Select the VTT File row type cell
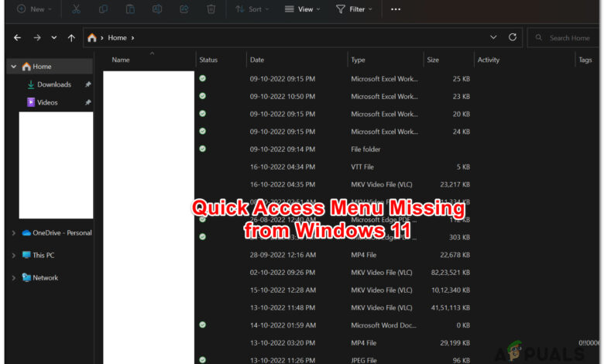 pyautogui.click(x=362, y=167)
